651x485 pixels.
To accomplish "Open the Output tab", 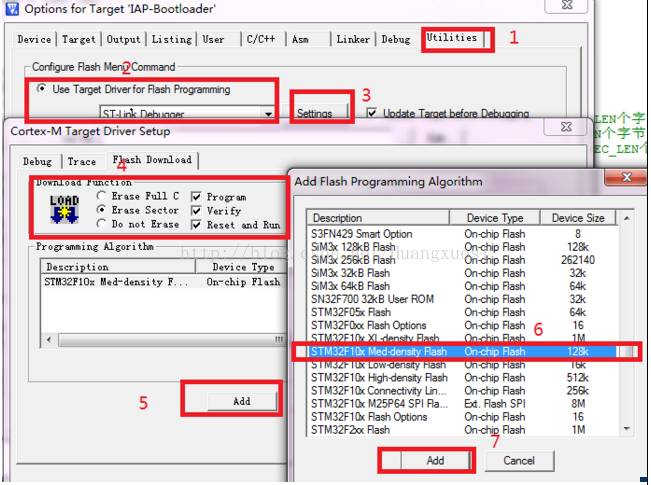I will coord(123,39).
